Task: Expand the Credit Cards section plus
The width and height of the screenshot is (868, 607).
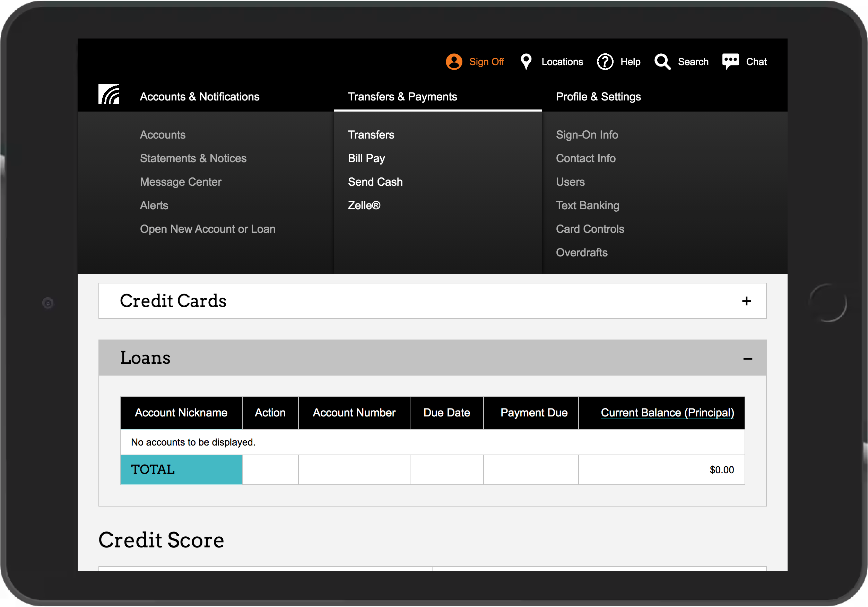Action: tap(746, 301)
